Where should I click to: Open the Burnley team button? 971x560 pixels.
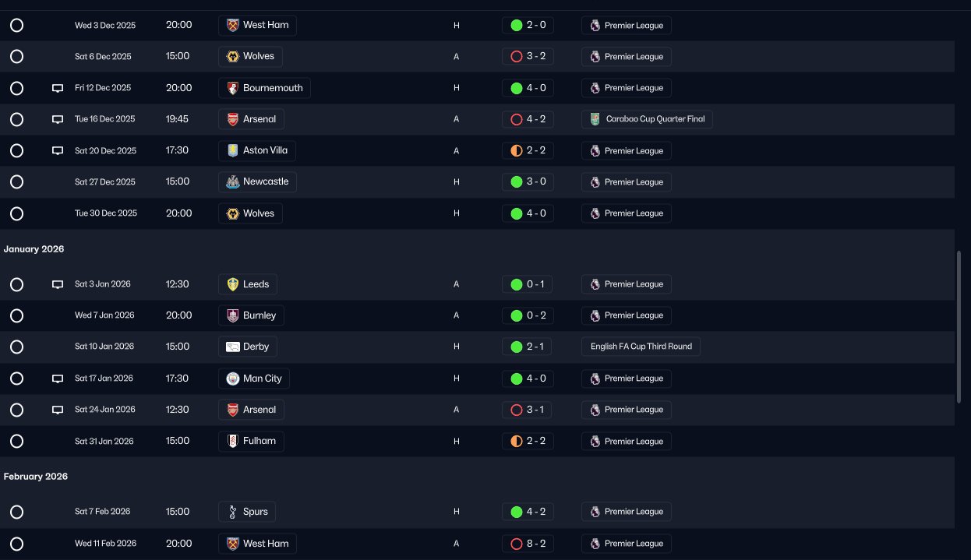pos(251,315)
